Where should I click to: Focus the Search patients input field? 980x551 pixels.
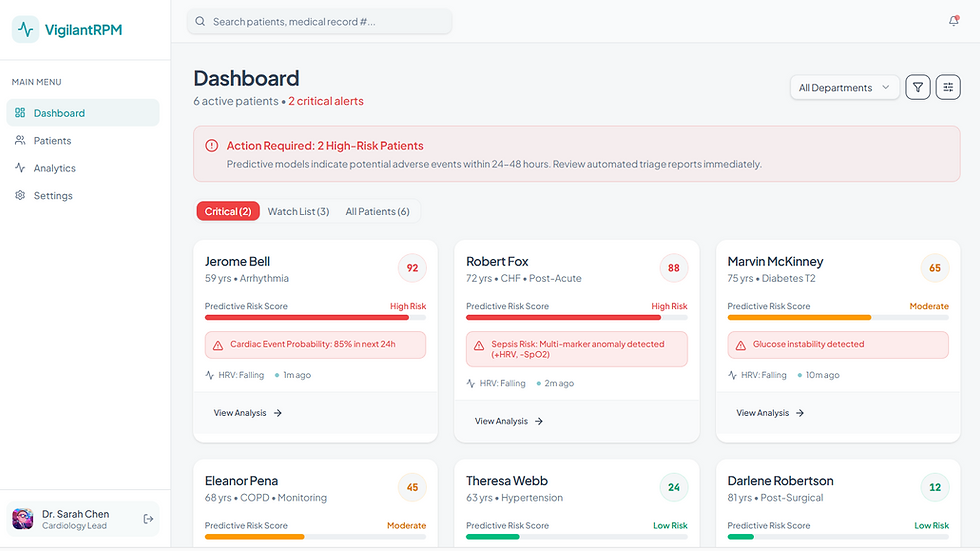pos(319,21)
